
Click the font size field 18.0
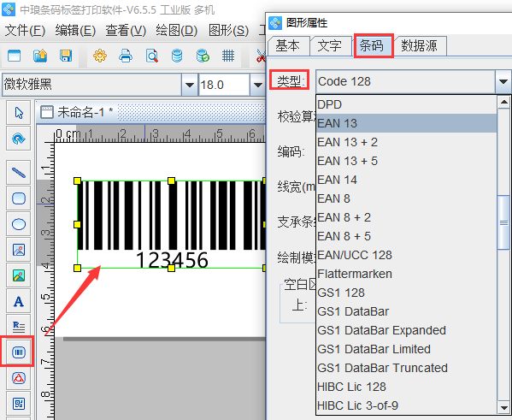coord(224,85)
